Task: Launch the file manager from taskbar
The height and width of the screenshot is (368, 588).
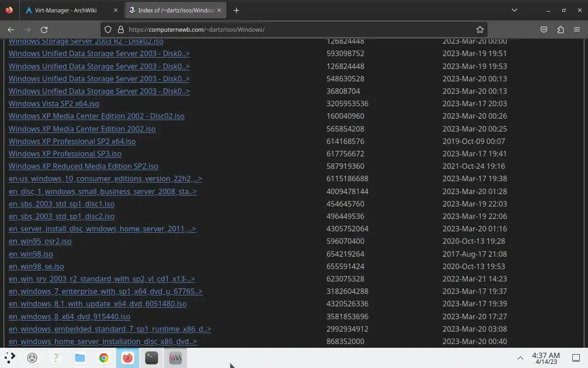Action: coord(80,357)
